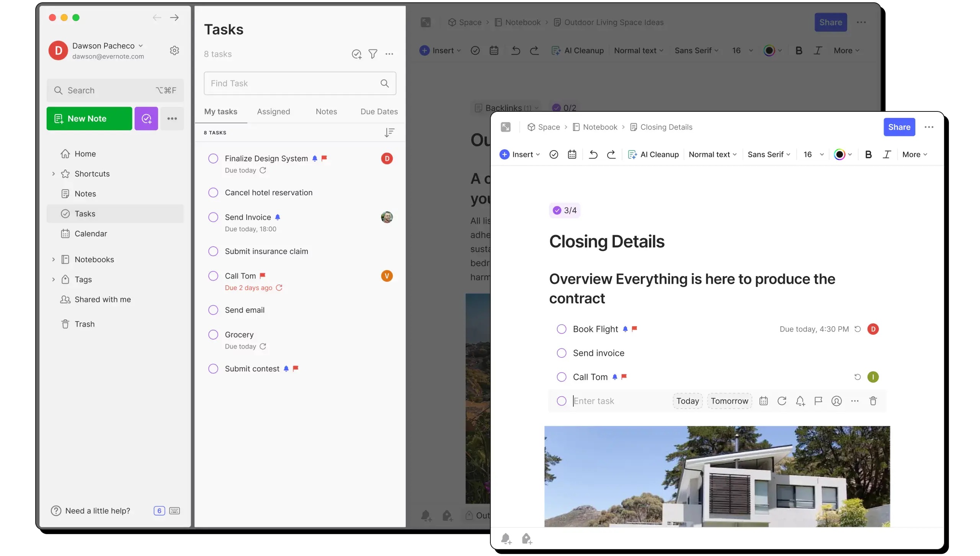Click the color swatch in Closing Details toolbar
Viewport: 980px width, 556px height.
tap(839, 154)
